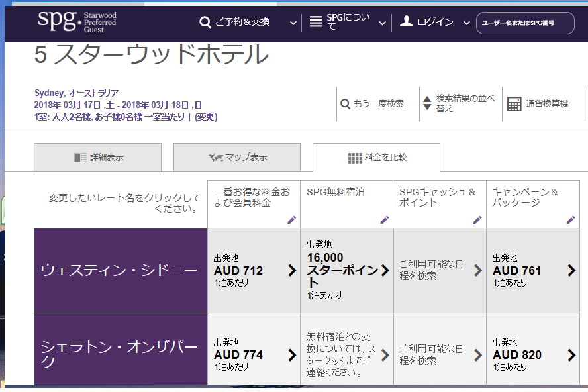Screen dimensions: 588x392
Task: Click the もう一度検索 link text
Action: pyautogui.click(x=378, y=103)
